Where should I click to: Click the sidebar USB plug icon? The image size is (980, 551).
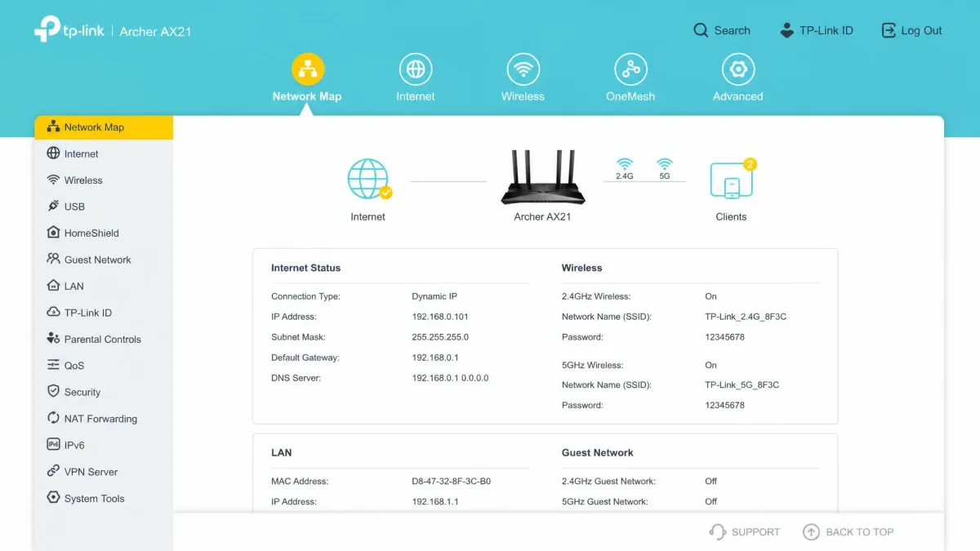tap(53, 207)
